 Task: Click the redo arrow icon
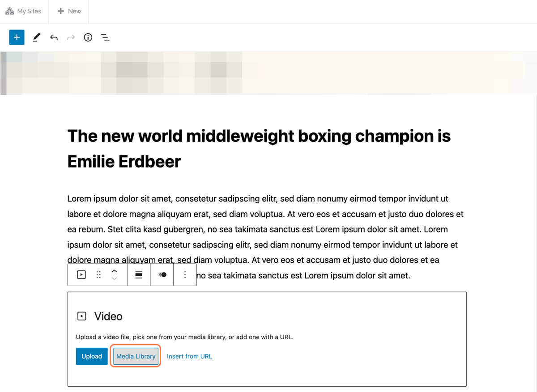click(x=71, y=38)
